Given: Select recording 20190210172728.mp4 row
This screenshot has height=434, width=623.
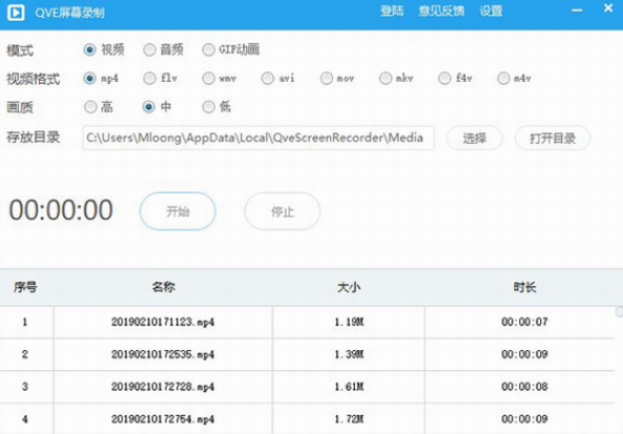Looking at the screenshot, I should pos(163,386).
